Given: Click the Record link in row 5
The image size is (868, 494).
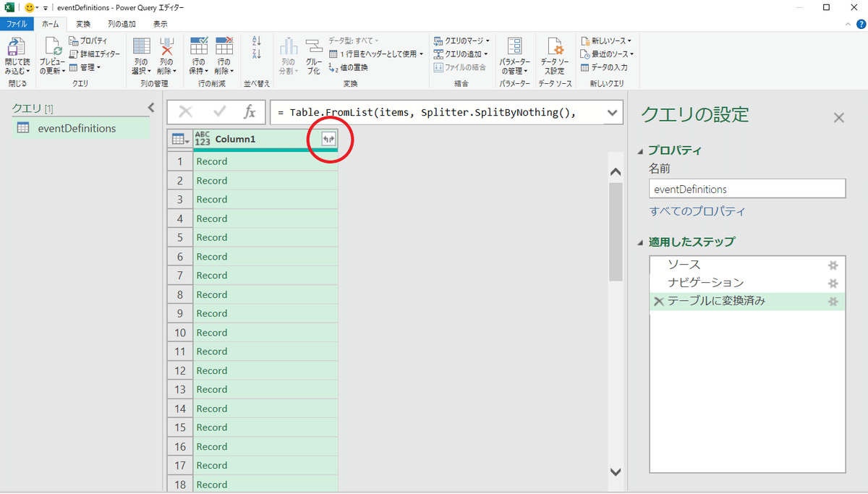Looking at the screenshot, I should point(212,237).
